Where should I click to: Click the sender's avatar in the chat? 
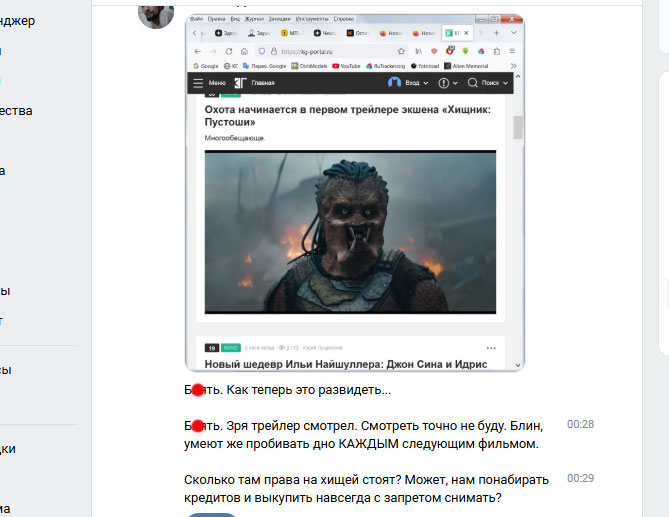(156, 16)
